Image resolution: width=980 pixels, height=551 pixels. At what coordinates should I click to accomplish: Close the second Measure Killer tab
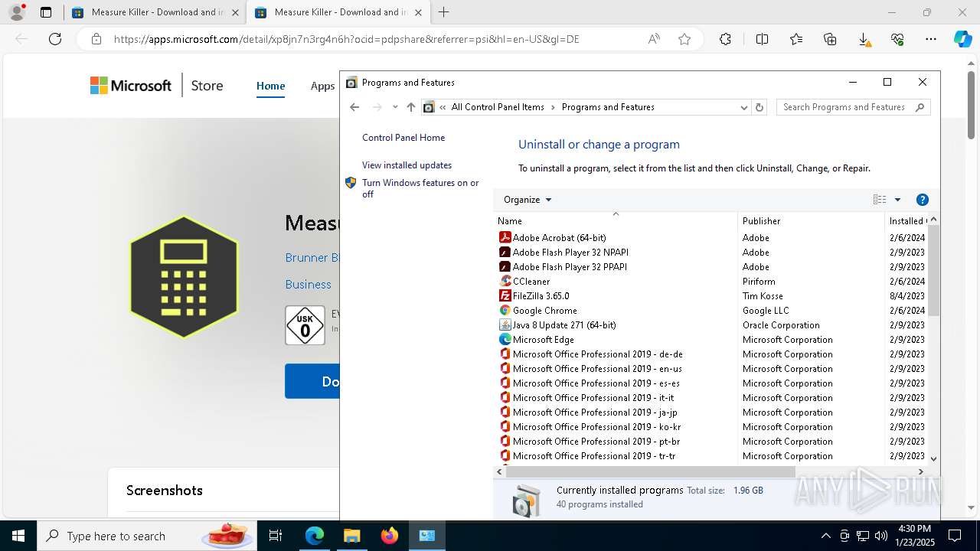click(x=418, y=12)
